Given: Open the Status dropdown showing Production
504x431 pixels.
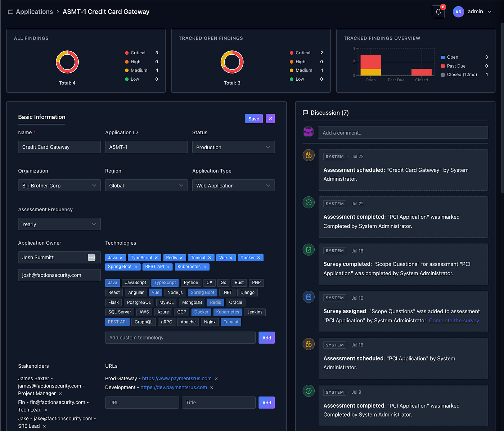Looking at the screenshot, I should click(x=233, y=147).
